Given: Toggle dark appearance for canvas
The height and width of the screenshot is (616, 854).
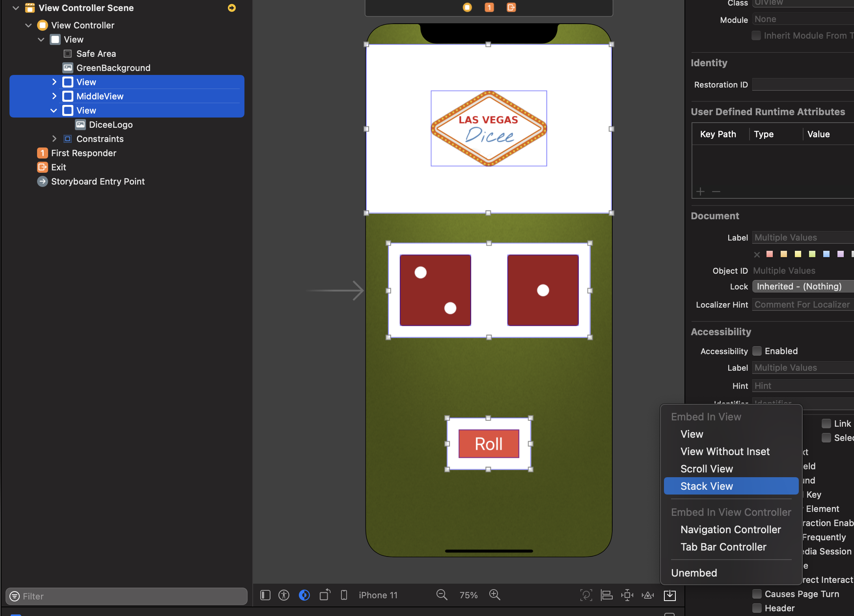Looking at the screenshot, I should (x=304, y=595).
